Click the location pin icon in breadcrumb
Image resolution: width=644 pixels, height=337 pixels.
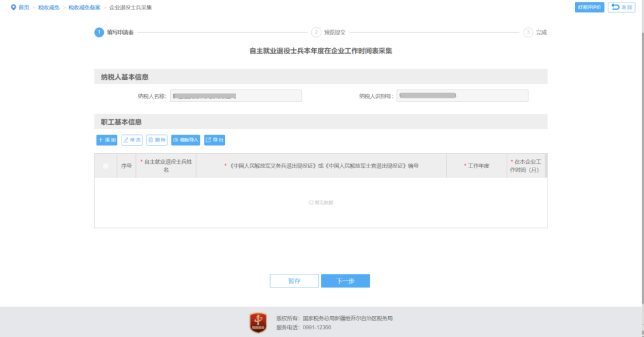13,7
